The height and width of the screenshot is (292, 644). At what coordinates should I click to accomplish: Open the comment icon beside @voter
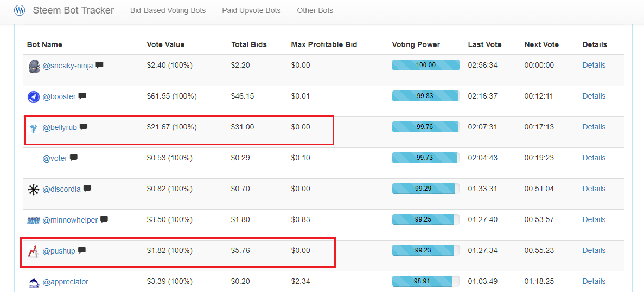(74, 158)
